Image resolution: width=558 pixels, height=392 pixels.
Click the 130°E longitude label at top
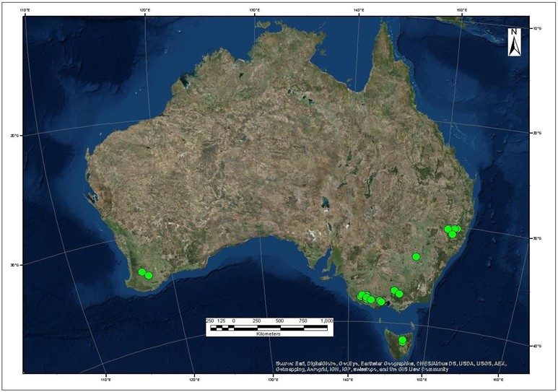(x=253, y=9)
